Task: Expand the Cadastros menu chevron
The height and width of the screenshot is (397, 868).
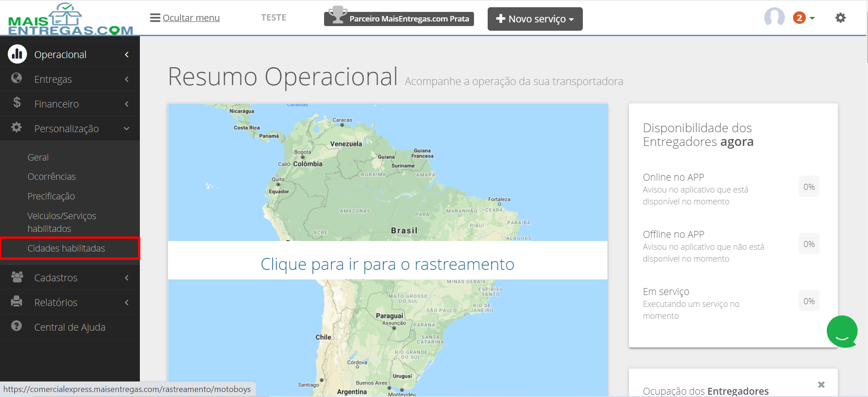Action: (127, 278)
